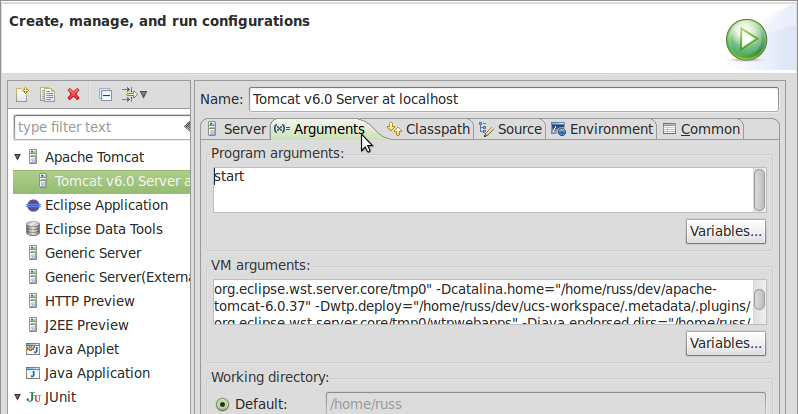This screenshot has width=798, height=414.
Task: Switch to the Source tab
Action: pos(510,129)
